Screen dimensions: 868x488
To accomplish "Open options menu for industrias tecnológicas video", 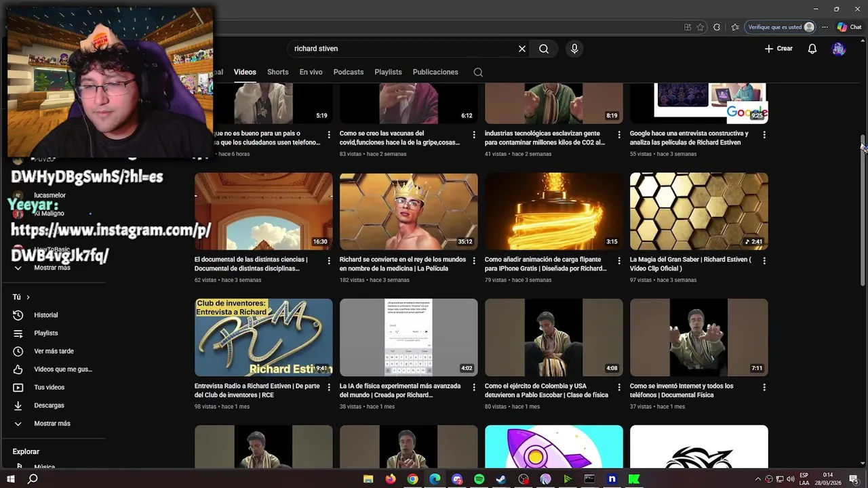I will click(619, 135).
